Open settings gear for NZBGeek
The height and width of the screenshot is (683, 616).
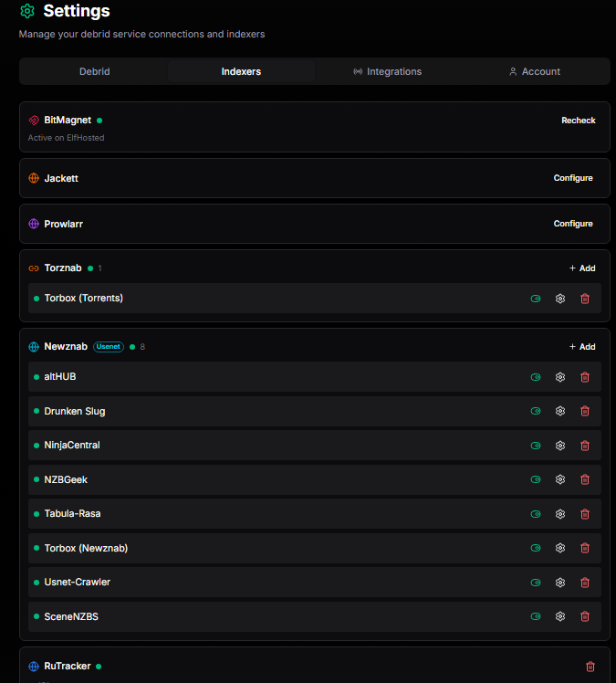click(x=560, y=479)
